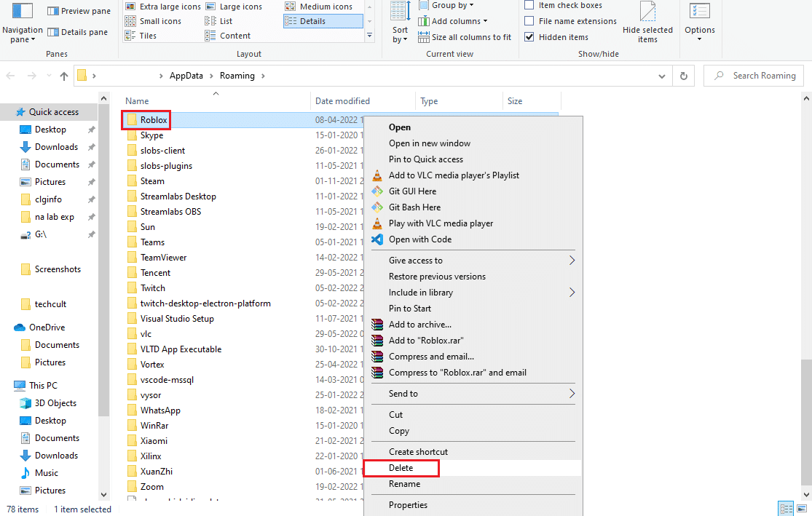The width and height of the screenshot is (812, 516).
Task: Click Add to archive... entry
Action: [420, 325]
